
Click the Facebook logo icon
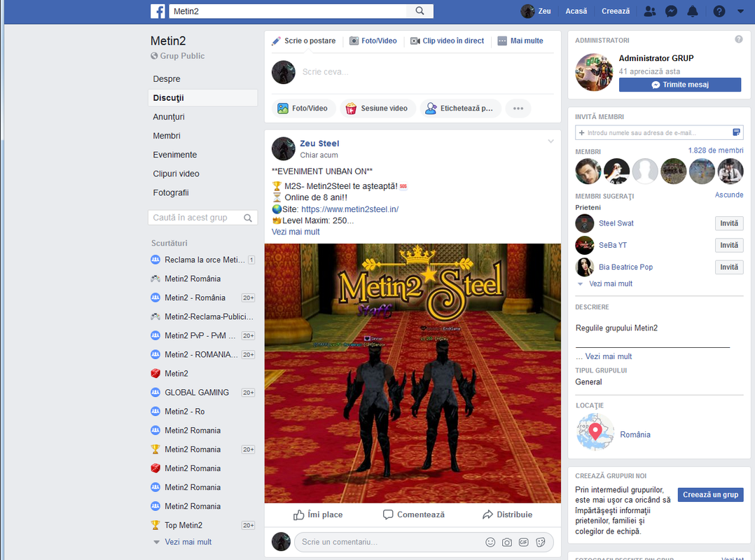158,11
